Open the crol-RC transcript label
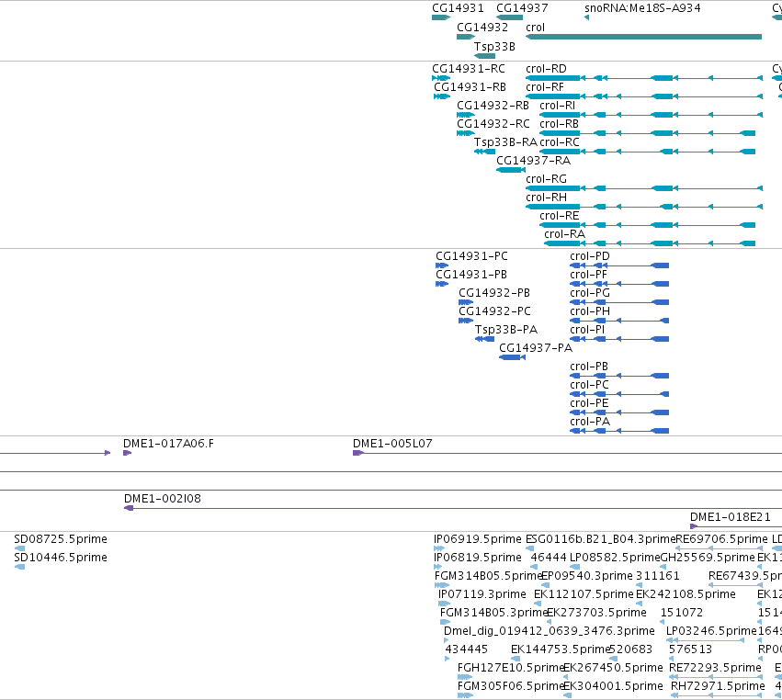This screenshot has width=782, height=700. click(560, 142)
